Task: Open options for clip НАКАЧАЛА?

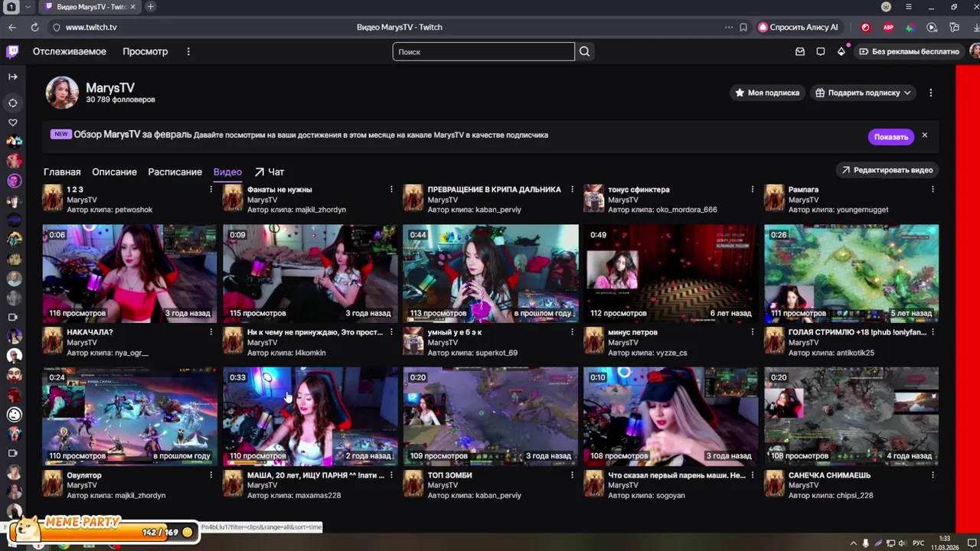Action: pos(211,332)
